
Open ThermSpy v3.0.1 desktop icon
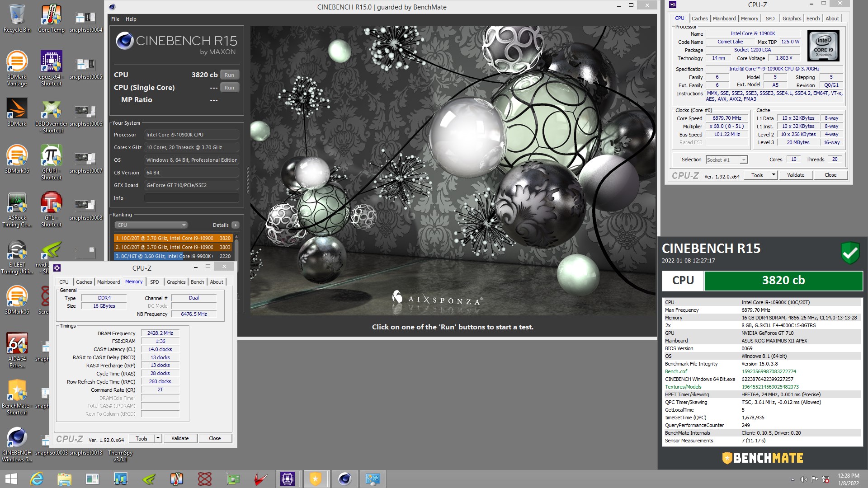tap(120, 456)
